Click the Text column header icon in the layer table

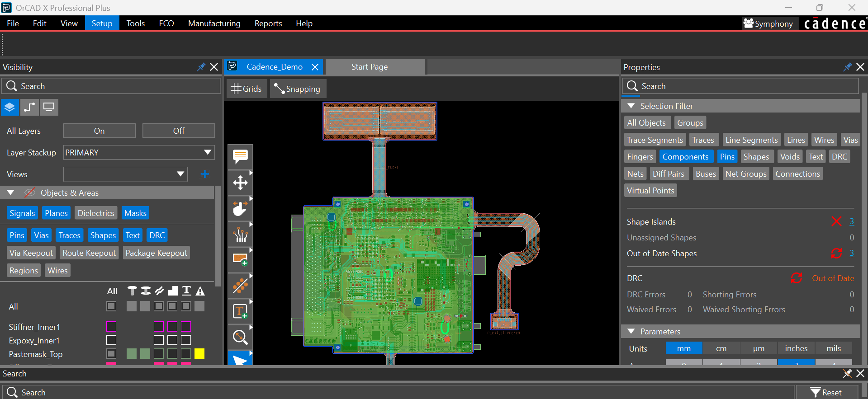coord(186,291)
